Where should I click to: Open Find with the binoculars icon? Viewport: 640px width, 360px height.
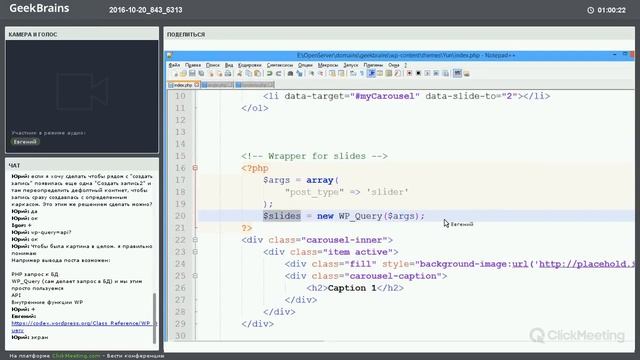tap(290, 73)
